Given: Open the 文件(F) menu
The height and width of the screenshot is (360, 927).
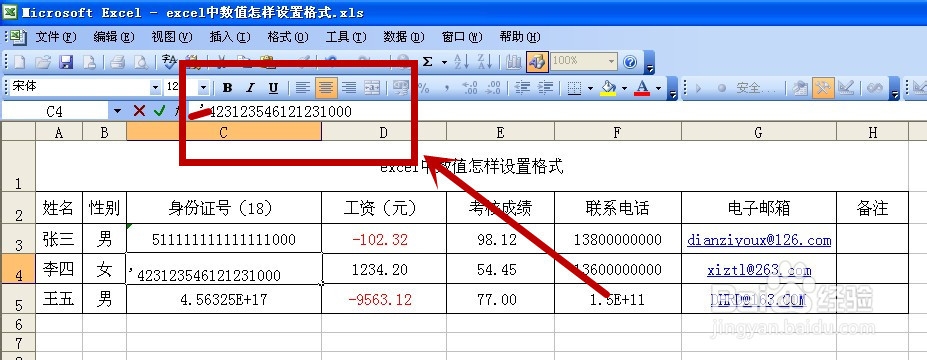Looking at the screenshot, I should tap(56, 37).
